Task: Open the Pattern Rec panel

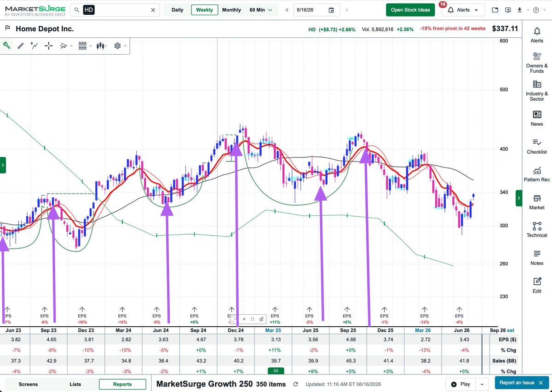Action: click(x=537, y=174)
